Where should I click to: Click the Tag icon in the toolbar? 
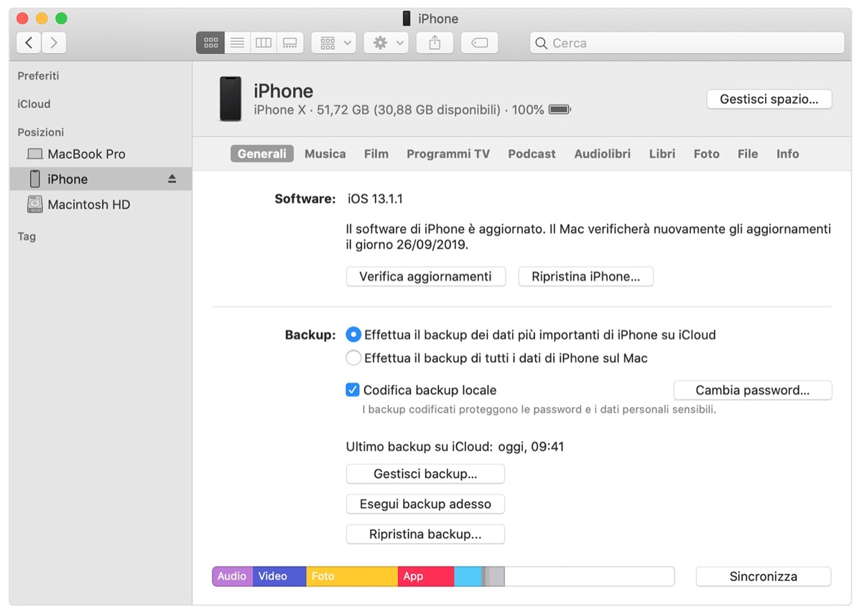(x=478, y=42)
